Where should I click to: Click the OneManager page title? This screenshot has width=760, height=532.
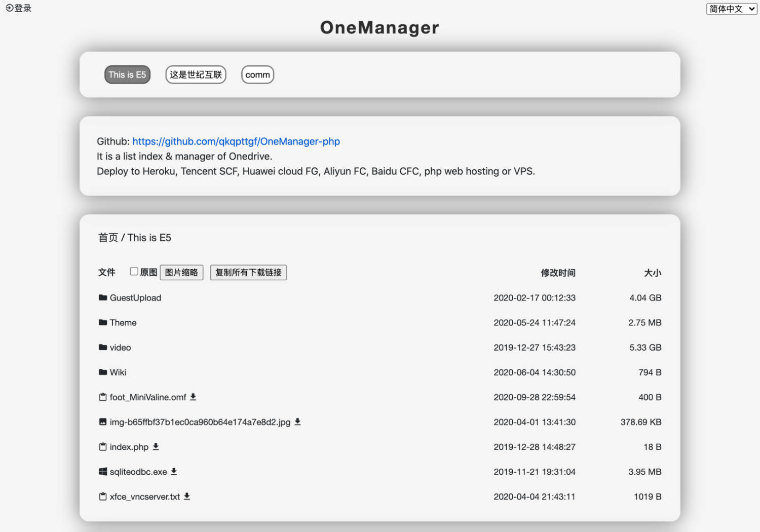tap(379, 27)
